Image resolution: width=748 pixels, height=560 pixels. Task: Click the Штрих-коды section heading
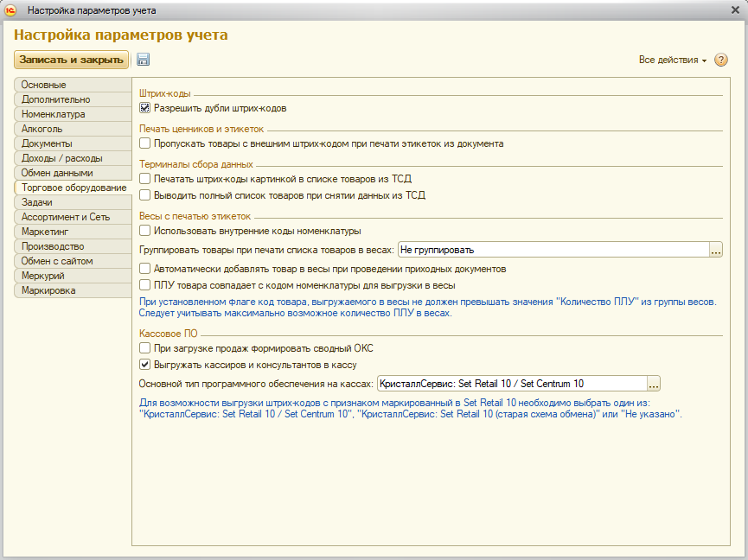click(x=165, y=93)
